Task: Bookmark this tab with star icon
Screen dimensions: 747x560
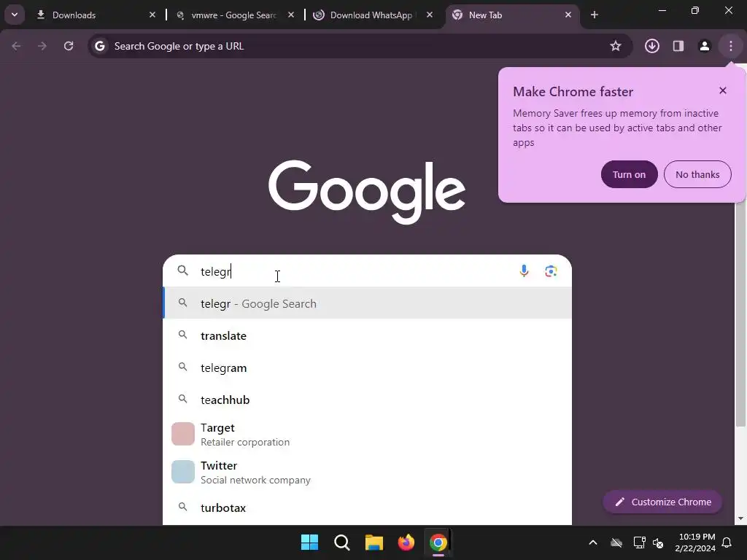Action: click(616, 46)
